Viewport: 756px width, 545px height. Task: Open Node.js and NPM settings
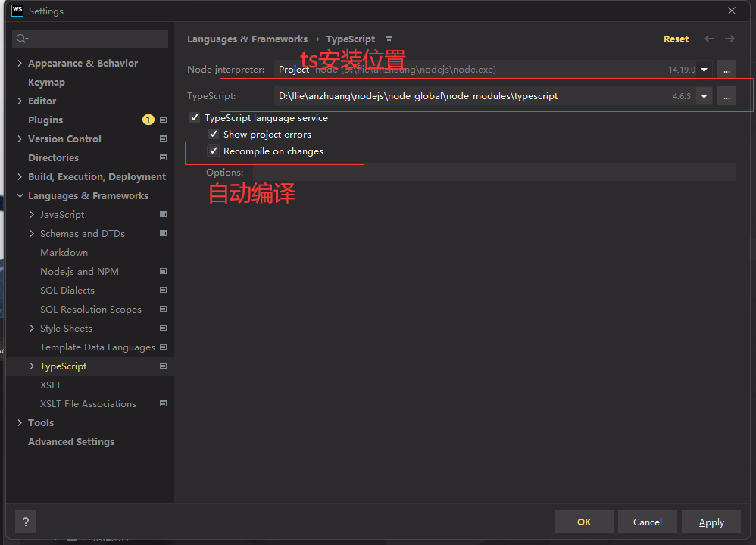(80, 271)
